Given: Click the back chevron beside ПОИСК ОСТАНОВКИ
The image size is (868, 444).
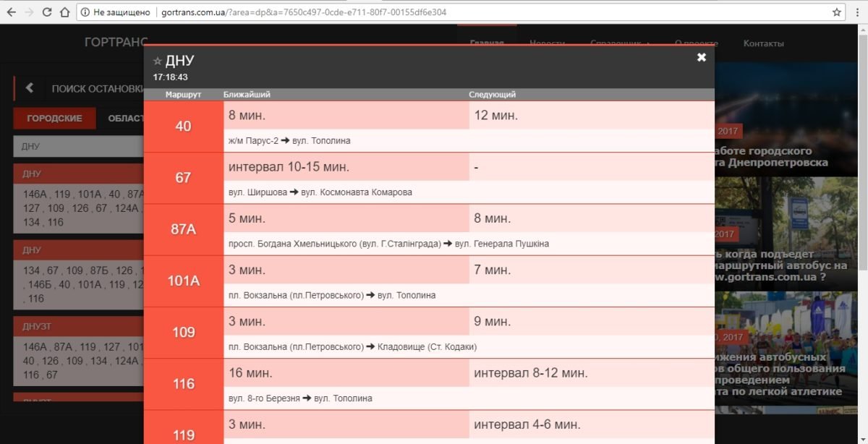Looking at the screenshot, I should coord(30,88).
